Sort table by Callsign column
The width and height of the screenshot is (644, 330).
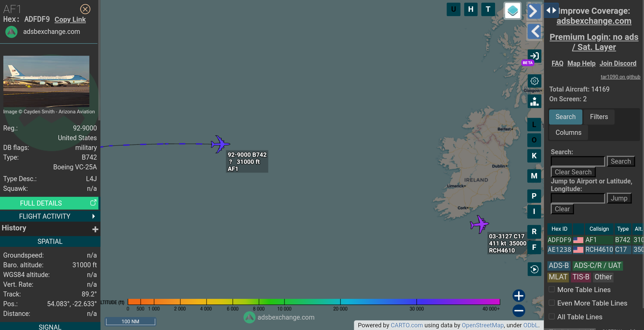point(599,229)
